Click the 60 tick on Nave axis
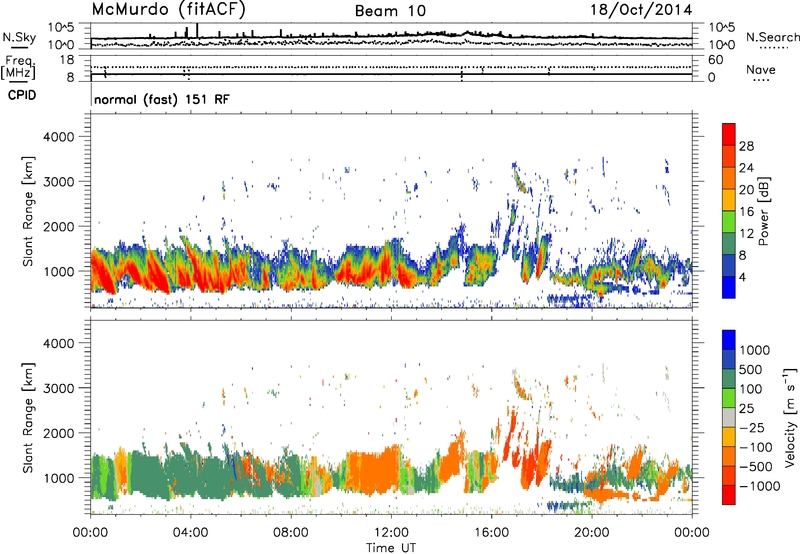Image resolution: width=800 pixels, height=554 pixels. point(715,60)
